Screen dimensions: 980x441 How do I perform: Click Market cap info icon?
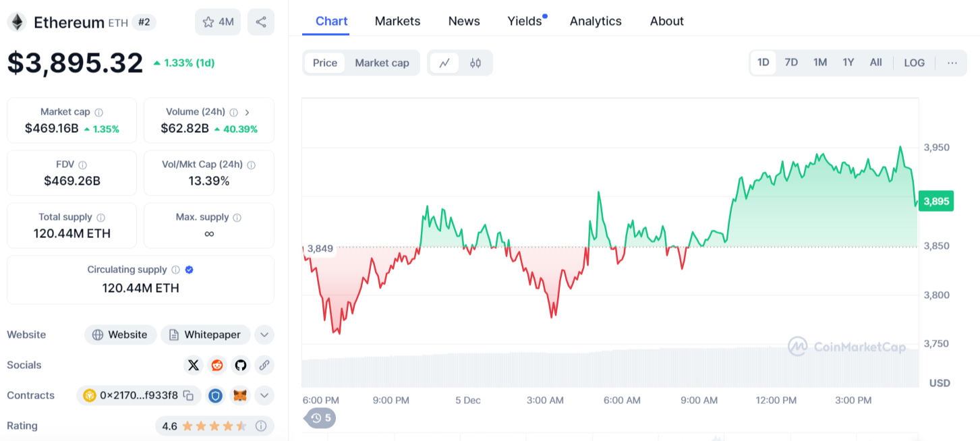[99, 113]
